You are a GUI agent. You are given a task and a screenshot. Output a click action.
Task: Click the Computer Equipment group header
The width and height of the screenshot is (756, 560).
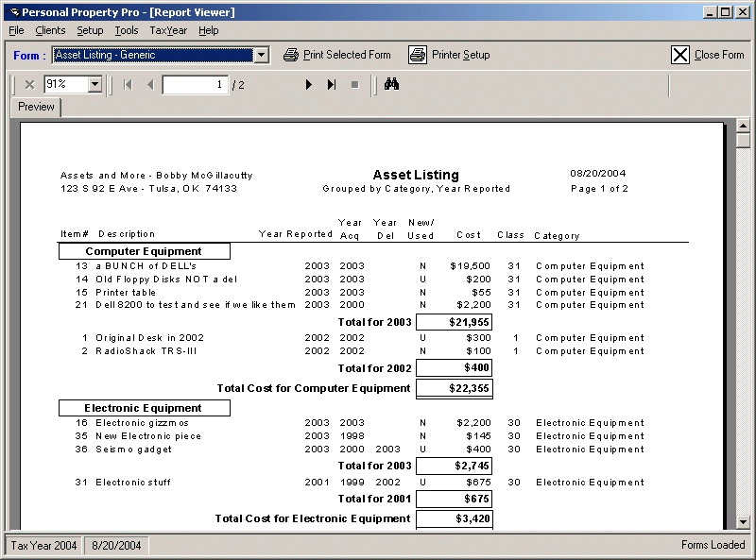pyautogui.click(x=145, y=251)
